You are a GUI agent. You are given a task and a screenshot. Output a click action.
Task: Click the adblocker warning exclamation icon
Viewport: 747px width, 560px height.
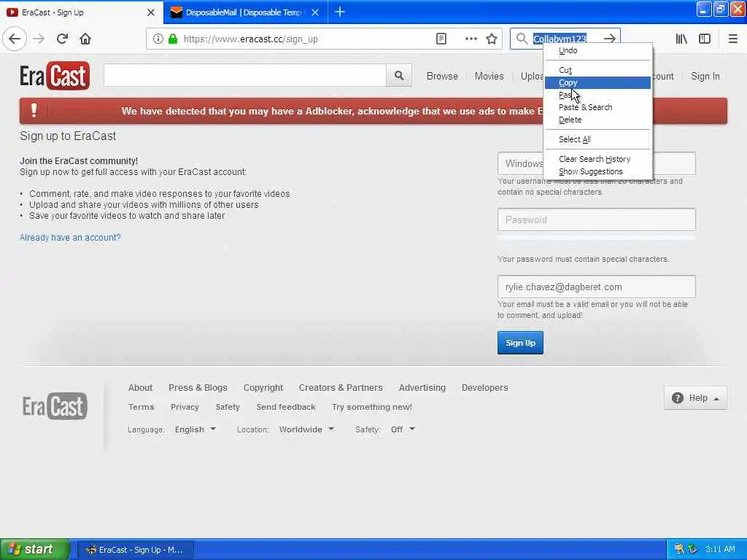coord(34,111)
